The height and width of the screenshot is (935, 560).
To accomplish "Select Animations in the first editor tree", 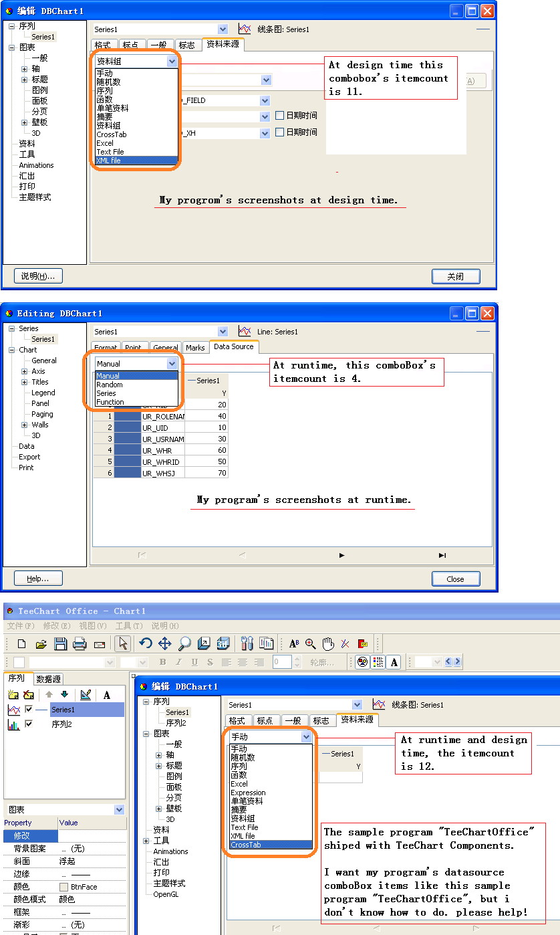I will [37, 165].
